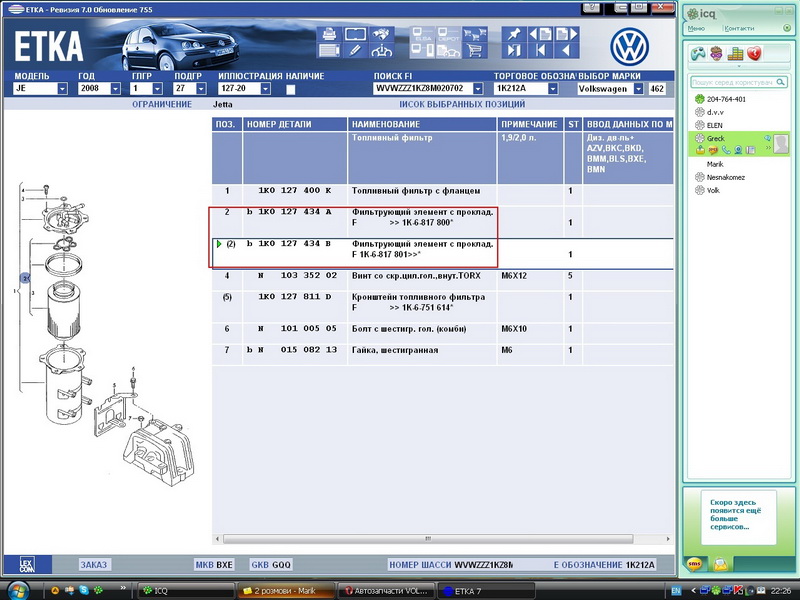This screenshot has width=800, height=600.
Task: Open the VIN search dropdown arrow
Action: 478,89
